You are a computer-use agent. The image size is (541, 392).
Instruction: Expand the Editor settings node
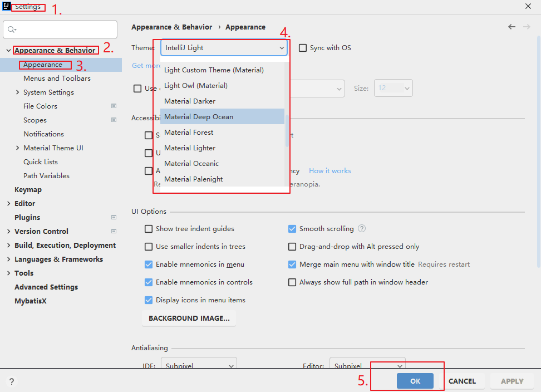[x=8, y=204]
